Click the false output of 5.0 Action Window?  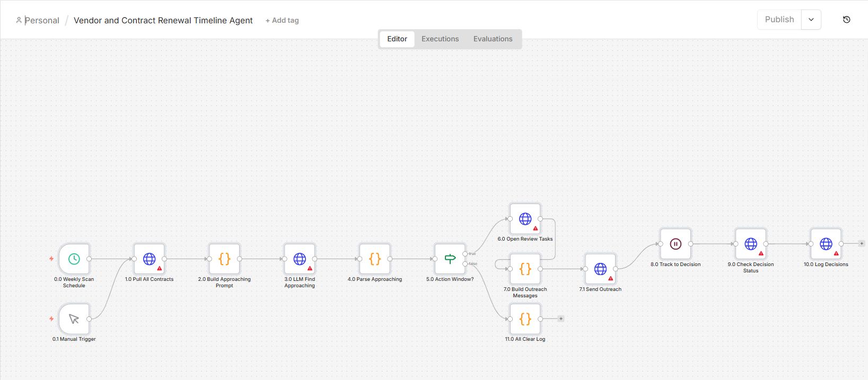466,264
